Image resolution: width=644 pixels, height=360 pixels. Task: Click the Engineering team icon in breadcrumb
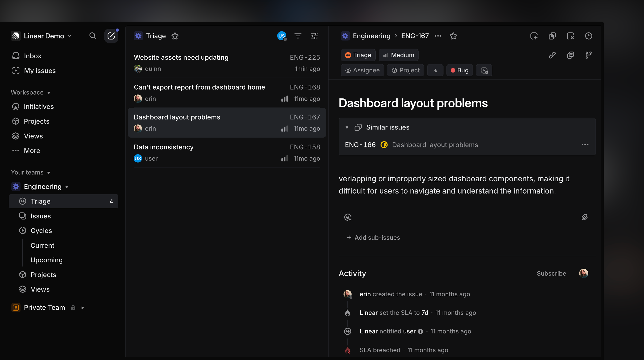(345, 36)
